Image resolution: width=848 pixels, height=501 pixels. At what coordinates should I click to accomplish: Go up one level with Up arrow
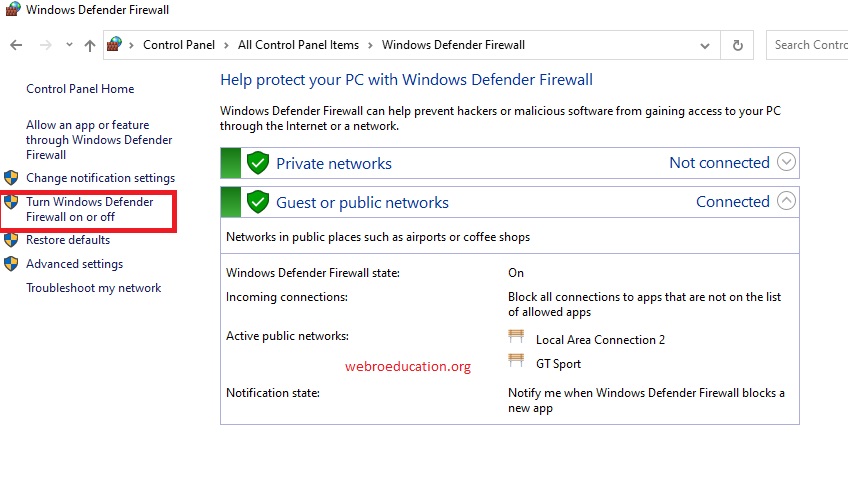coord(90,45)
